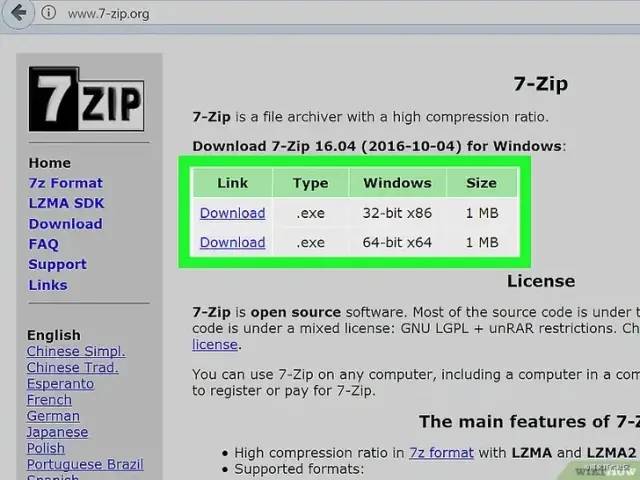This screenshot has height=480, width=640.
Task: Open the Home sidebar item
Action: pyautogui.click(x=50, y=163)
